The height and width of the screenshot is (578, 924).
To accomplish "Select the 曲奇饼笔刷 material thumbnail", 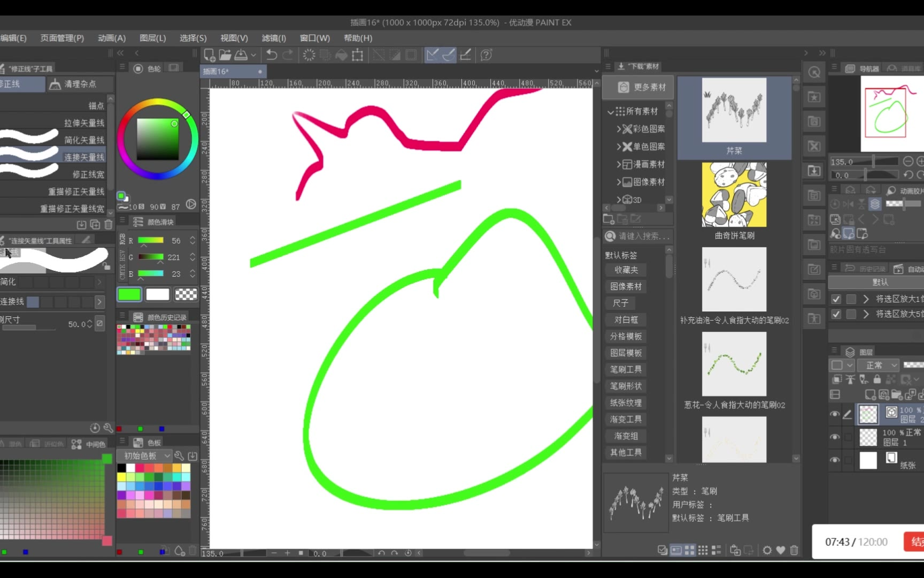I will [734, 195].
